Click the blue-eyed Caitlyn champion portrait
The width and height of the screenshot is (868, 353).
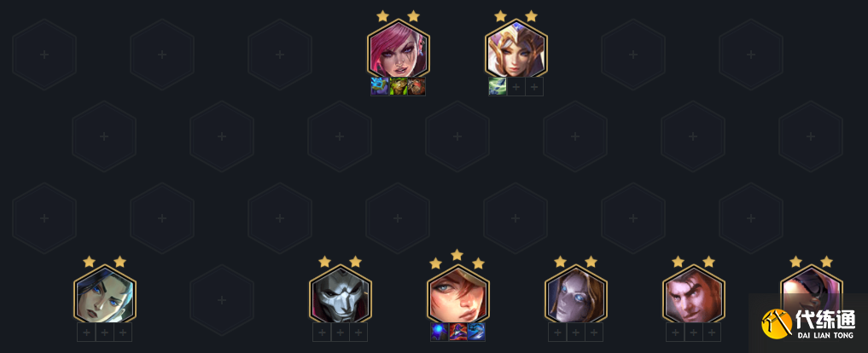coord(105,295)
